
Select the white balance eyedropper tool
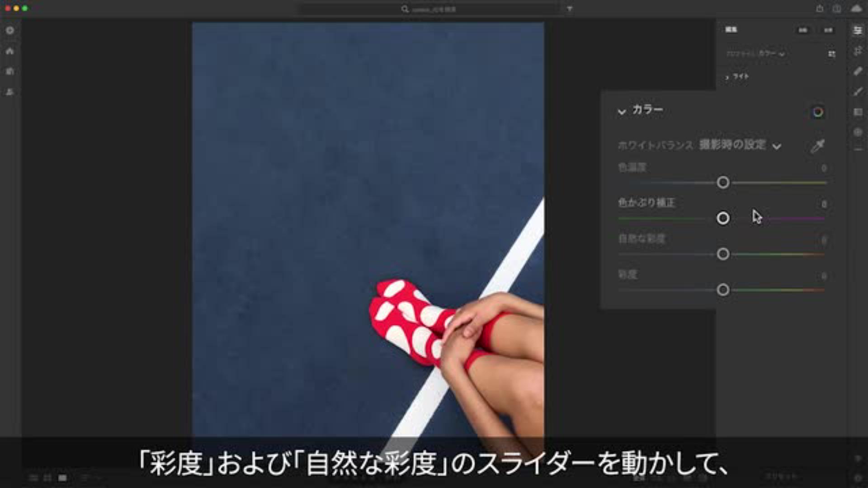tap(817, 146)
